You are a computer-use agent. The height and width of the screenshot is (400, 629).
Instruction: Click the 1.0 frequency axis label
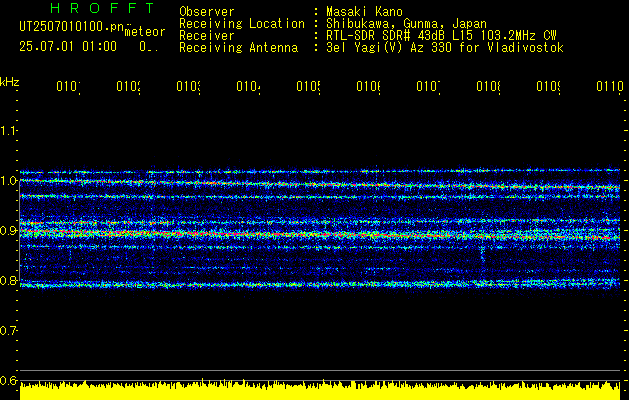[x=8, y=180]
